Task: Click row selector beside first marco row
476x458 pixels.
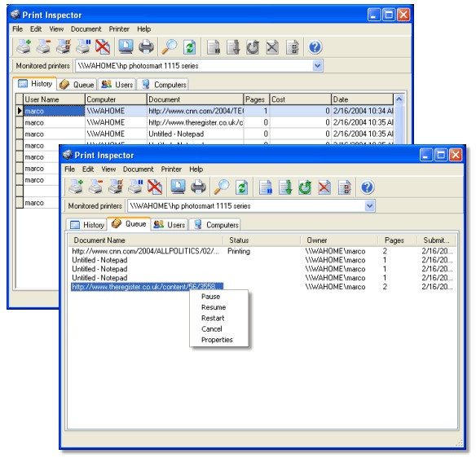Action: [x=20, y=111]
